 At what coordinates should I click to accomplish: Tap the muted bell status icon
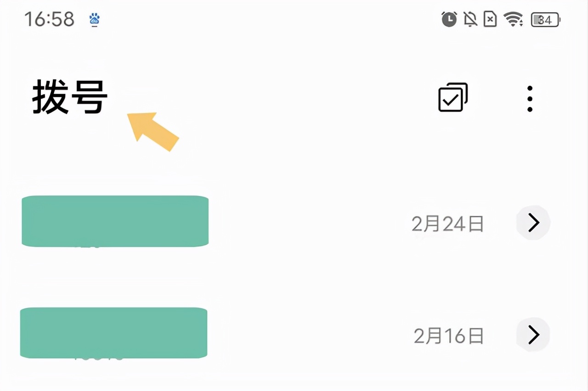point(470,20)
